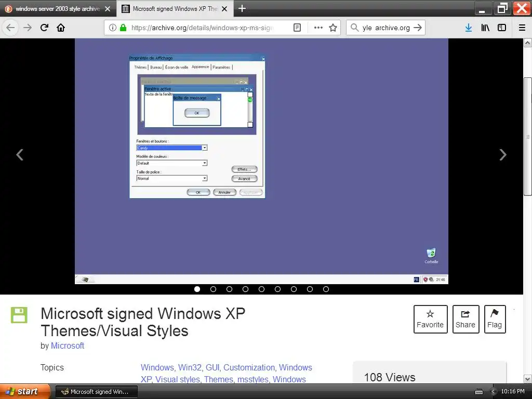Open a new browser tab
This screenshot has width=532, height=399.
pyautogui.click(x=242, y=8)
